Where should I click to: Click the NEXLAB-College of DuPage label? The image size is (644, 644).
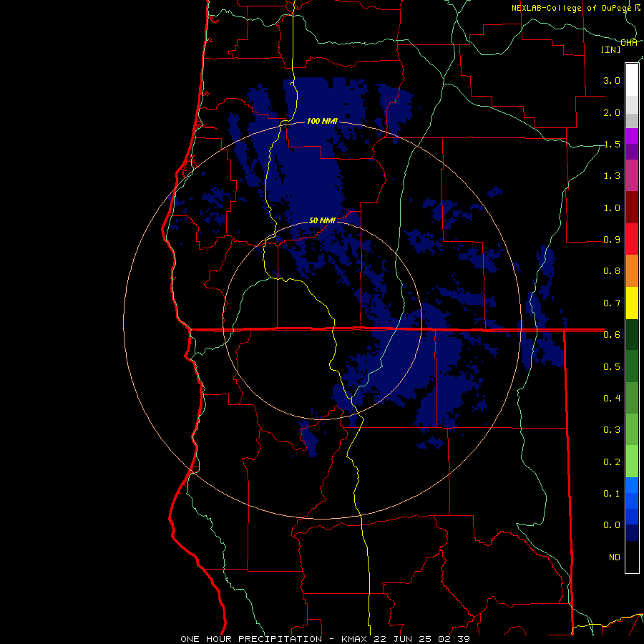[571, 8]
